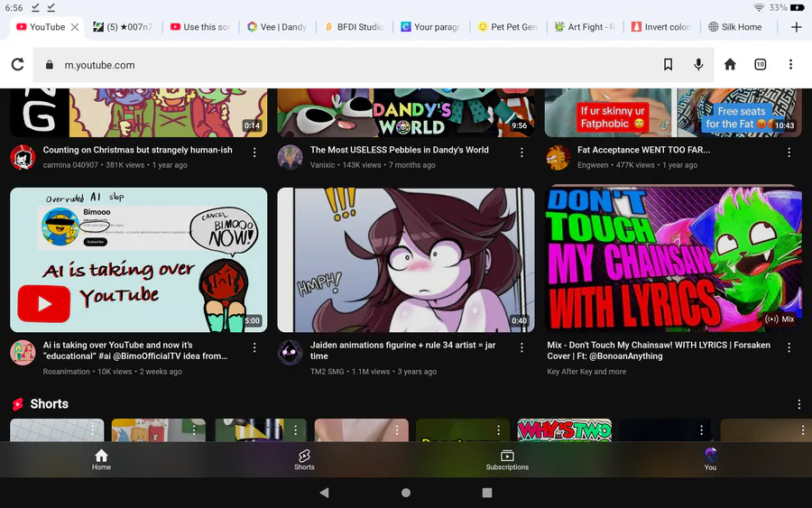Image resolution: width=812 pixels, height=508 pixels.
Task: Click the Shorts section heading
Action: pos(49,404)
